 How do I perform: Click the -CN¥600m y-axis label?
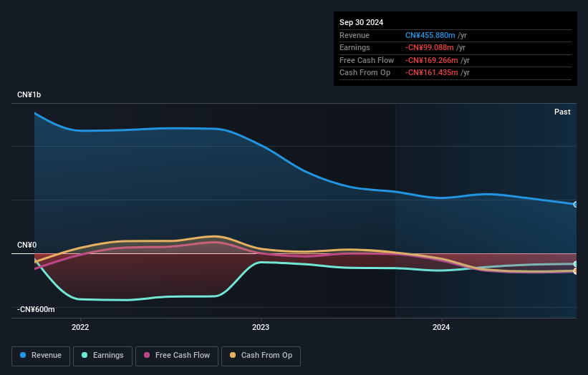(x=36, y=309)
